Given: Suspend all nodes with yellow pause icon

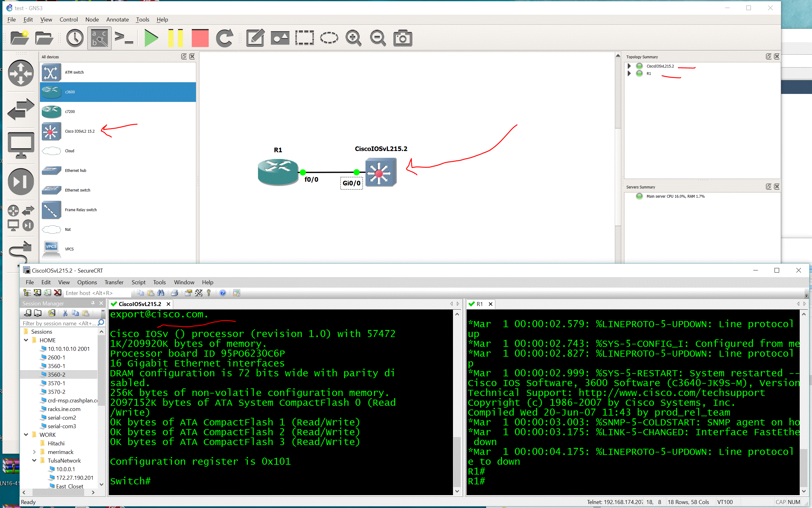Looking at the screenshot, I should coord(175,38).
